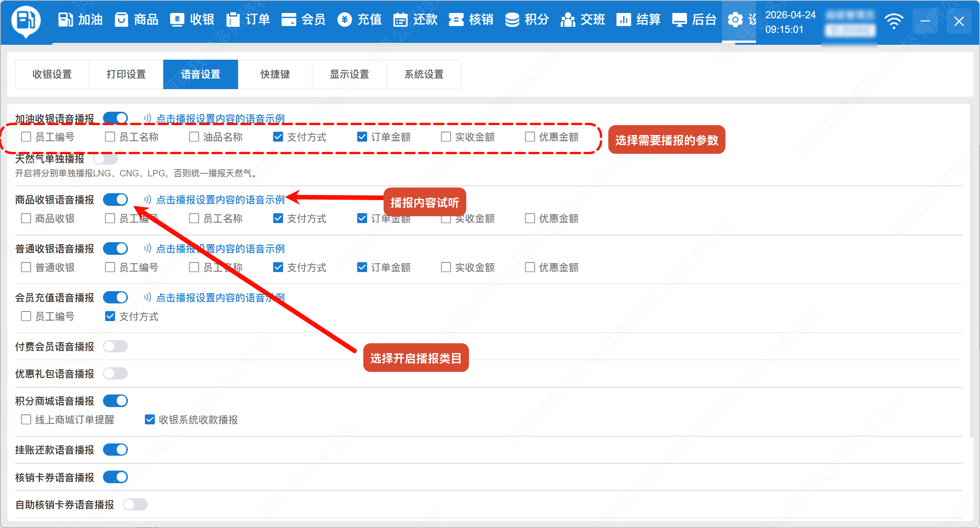Viewport: 980px width, 528px height.
Task: Click the 结算 settlement chart icon
Action: (623, 20)
